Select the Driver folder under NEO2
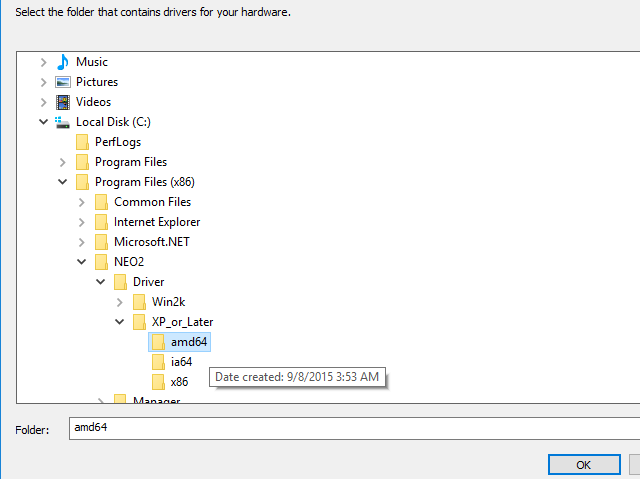The height and width of the screenshot is (479, 640). pyautogui.click(x=148, y=282)
